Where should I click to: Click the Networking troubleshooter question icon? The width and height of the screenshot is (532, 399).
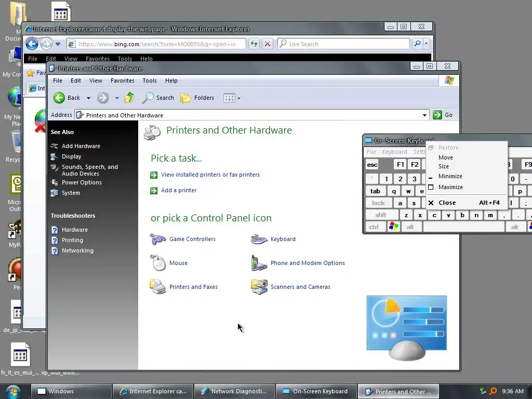pyautogui.click(x=55, y=251)
